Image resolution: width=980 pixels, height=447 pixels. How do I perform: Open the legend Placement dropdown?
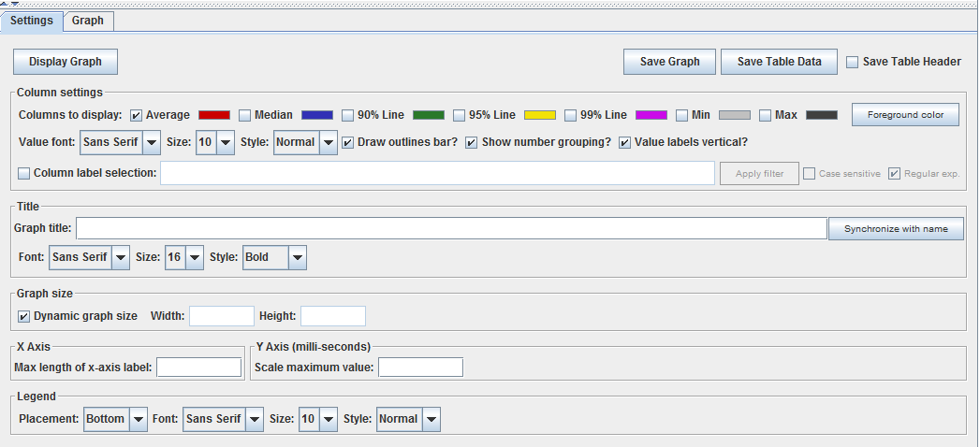tap(115, 419)
